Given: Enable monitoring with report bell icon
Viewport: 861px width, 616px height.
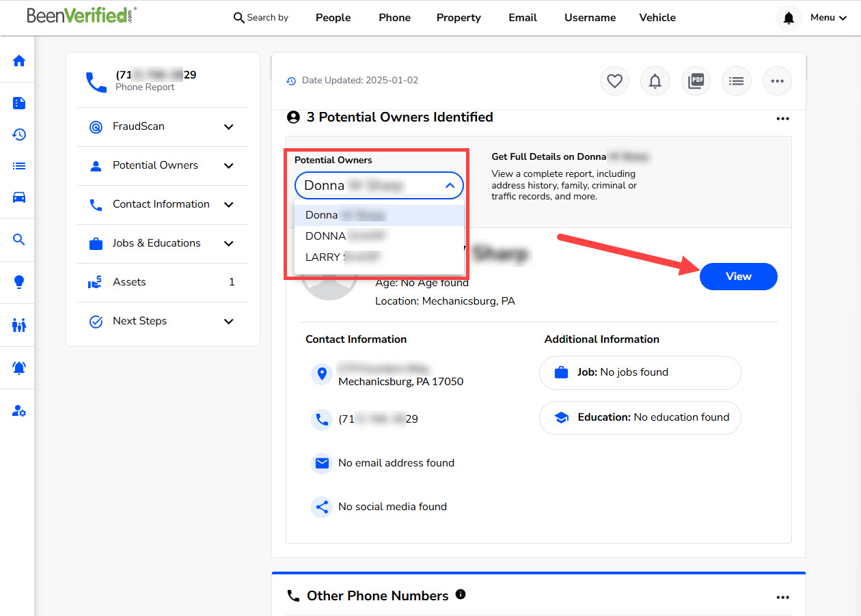Looking at the screenshot, I should (x=655, y=81).
